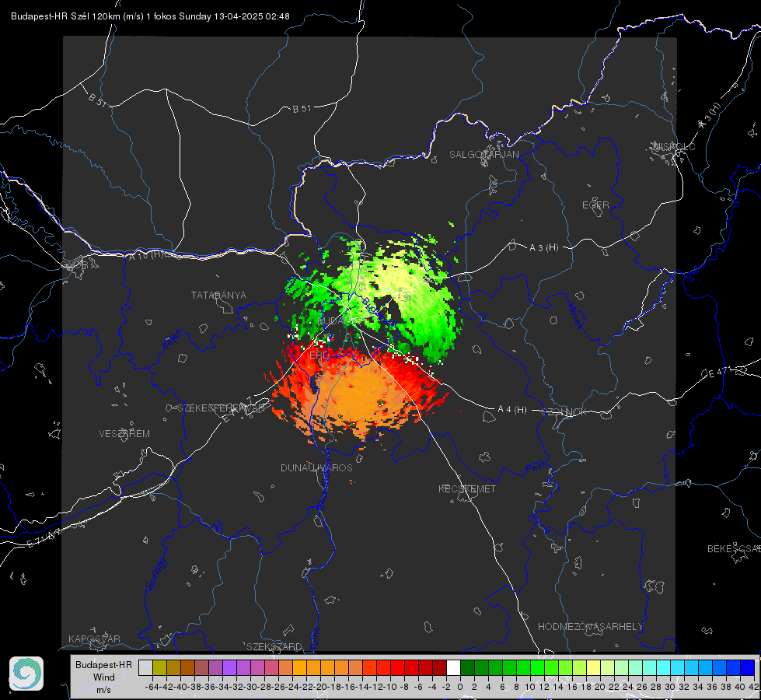Viewport: 761px width, 700px height.
Task: Click the swirl logo beside the legend
Action: coord(26,674)
